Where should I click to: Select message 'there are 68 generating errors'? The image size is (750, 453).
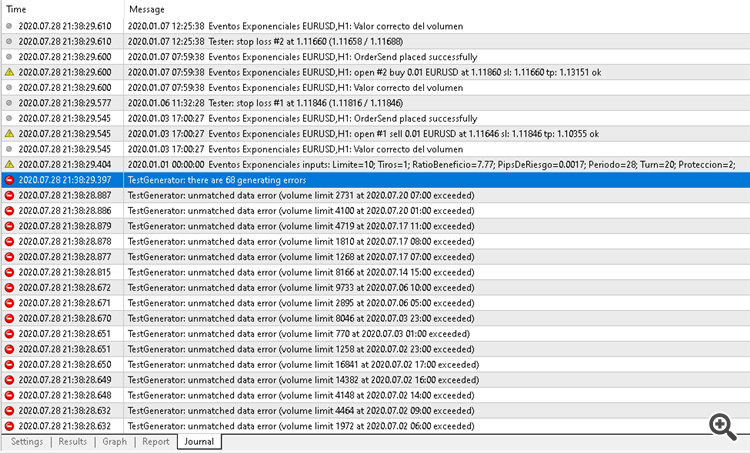coord(217,180)
